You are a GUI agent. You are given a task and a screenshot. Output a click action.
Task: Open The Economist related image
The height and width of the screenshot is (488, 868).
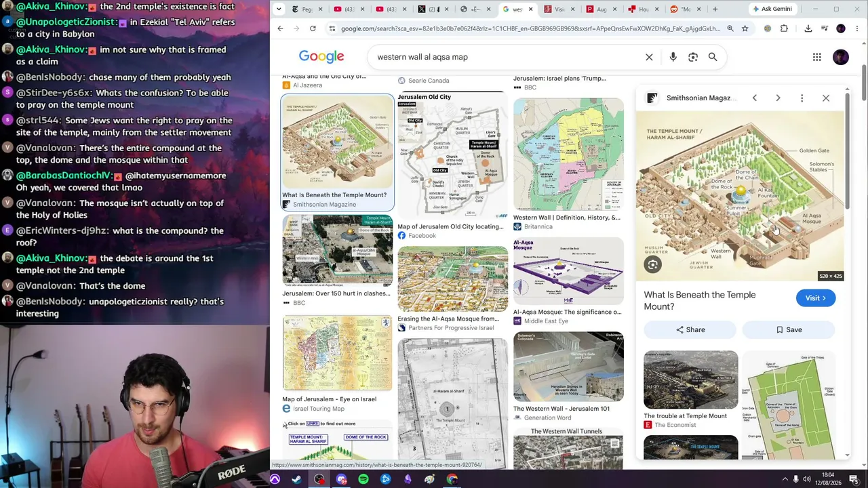click(691, 381)
